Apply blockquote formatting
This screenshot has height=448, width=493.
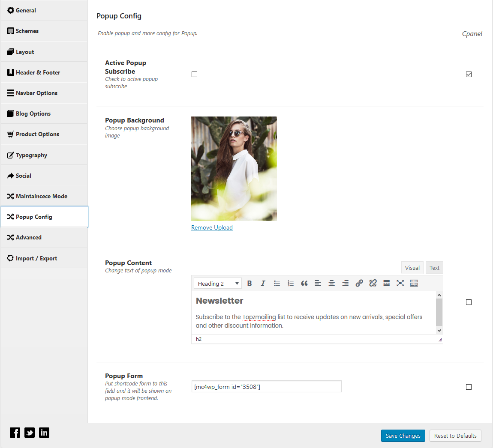(x=304, y=284)
